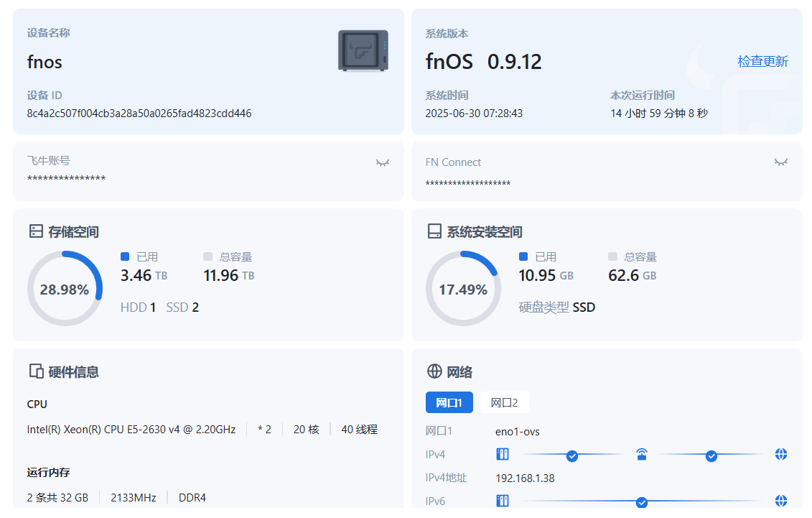Screen dimensions: 812x518
Task: Click the IPv4 internet globe icon
Action: click(x=781, y=454)
